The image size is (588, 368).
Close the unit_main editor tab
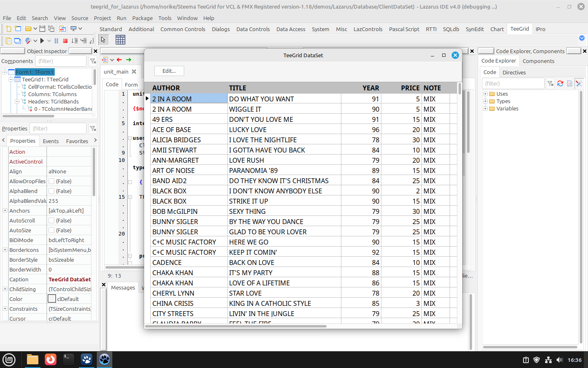click(134, 72)
